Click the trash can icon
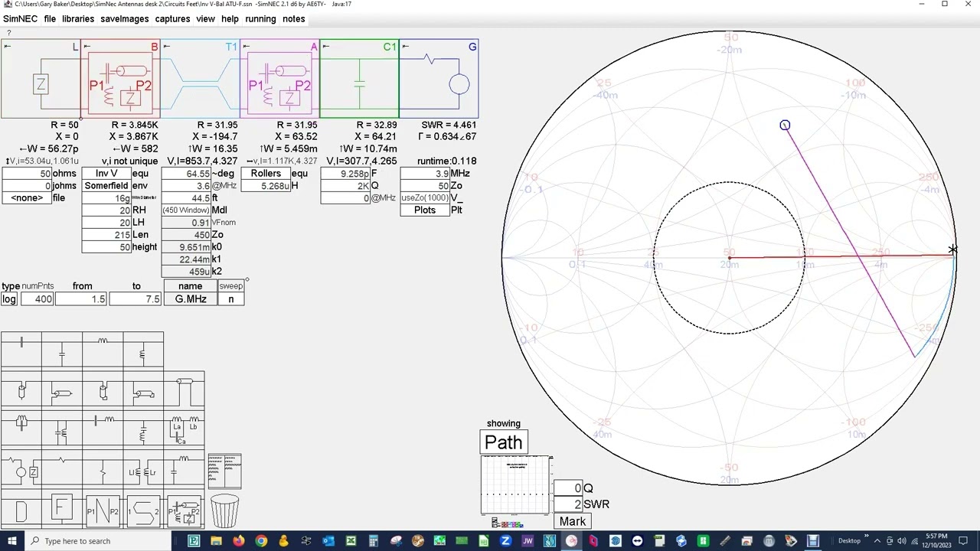 [225, 511]
